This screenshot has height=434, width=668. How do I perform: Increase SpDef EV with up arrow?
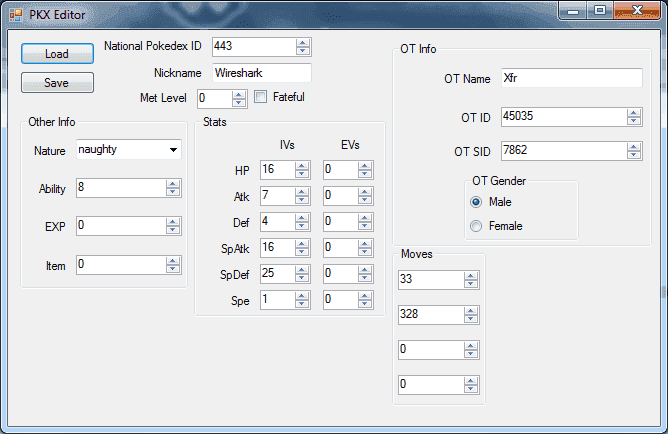(x=365, y=270)
